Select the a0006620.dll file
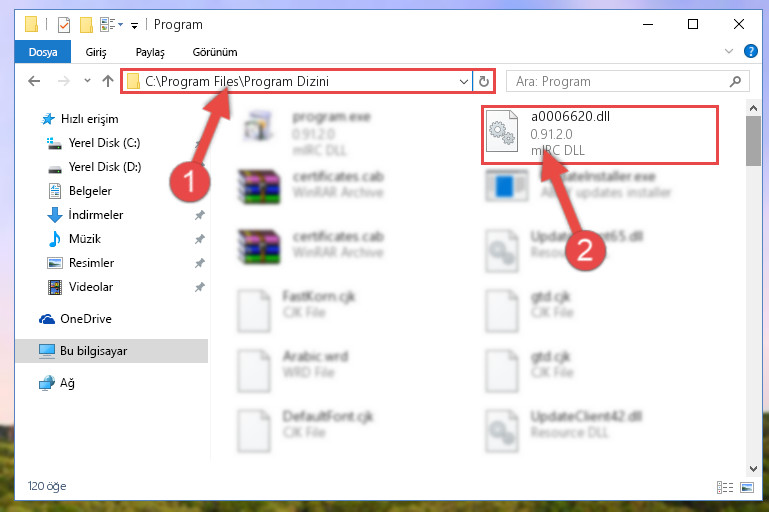Screen dimensions: 769x512 pyautogui.click(x=600, y=133)
